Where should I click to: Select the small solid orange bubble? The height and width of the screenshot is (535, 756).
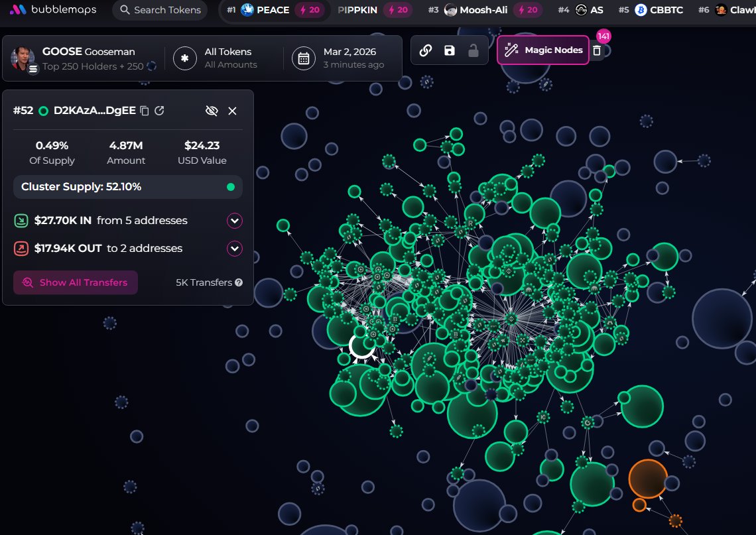(639, 505)
